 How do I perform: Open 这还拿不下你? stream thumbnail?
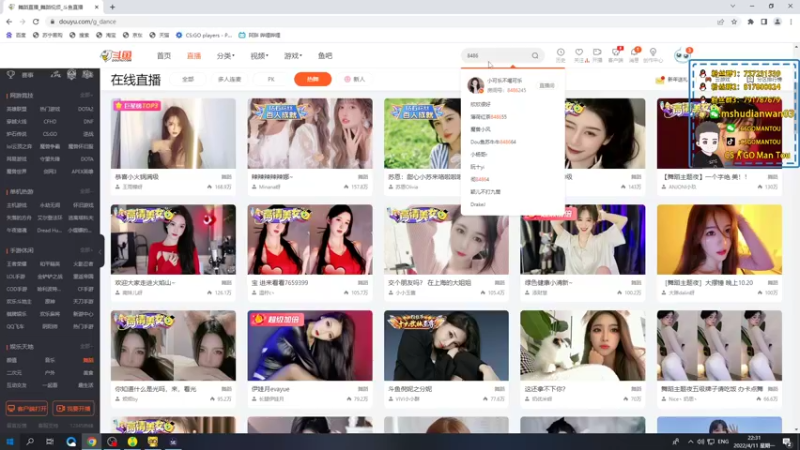pos(583,345)
